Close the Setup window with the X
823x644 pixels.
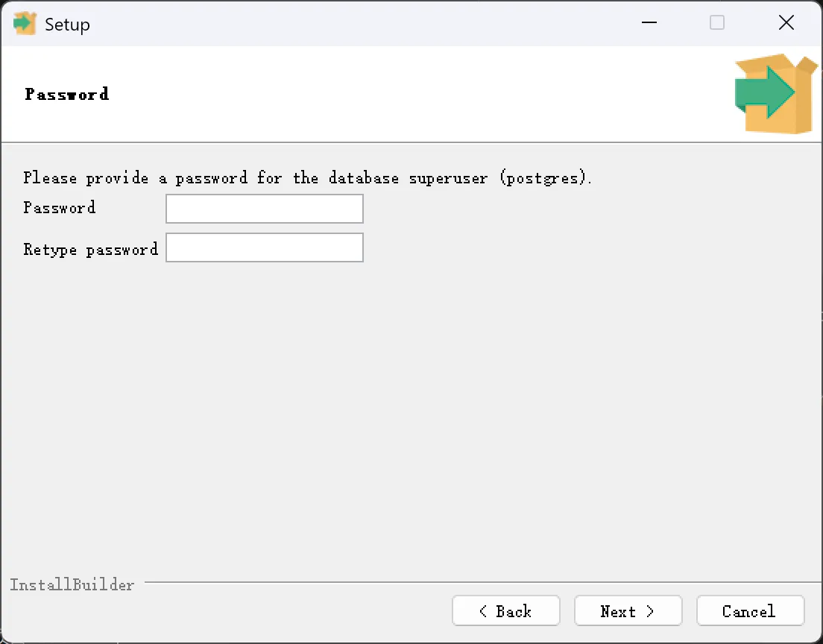click(x=786, y=22)
